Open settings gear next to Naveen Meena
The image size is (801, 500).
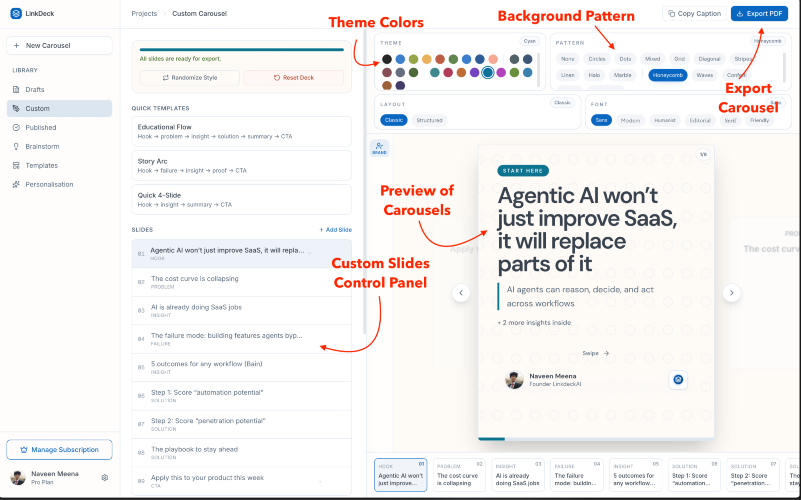(105, 478)
